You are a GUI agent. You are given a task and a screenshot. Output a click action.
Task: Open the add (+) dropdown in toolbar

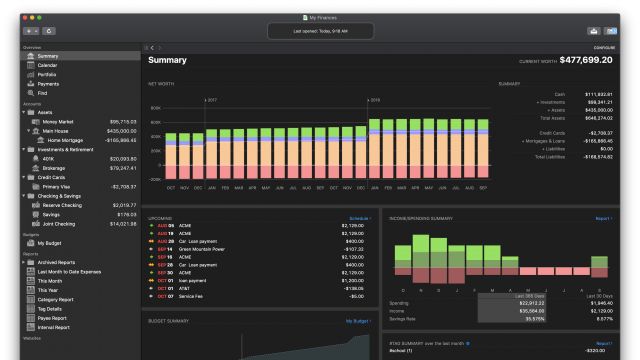31,31
